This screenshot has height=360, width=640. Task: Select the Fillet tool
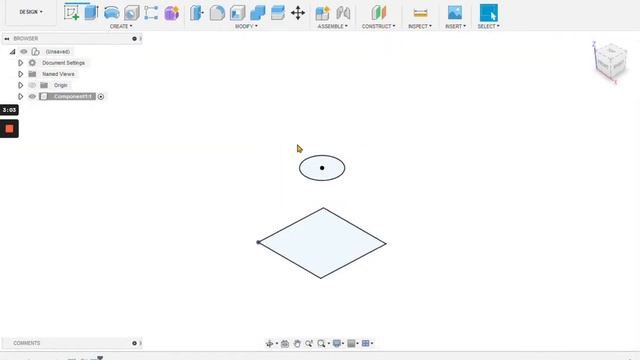point(217,13)
